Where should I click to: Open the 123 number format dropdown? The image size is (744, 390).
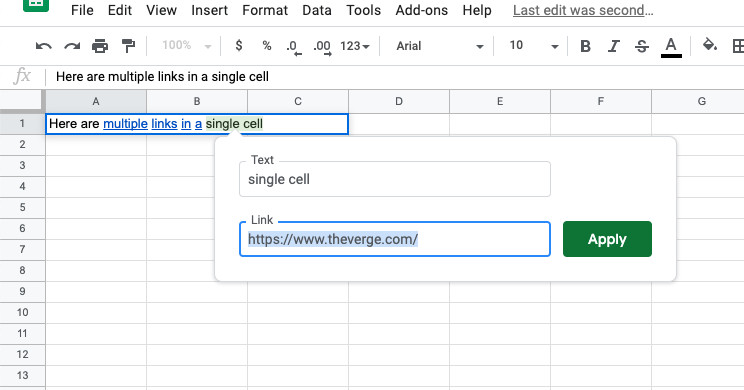[x=354, y=46]
